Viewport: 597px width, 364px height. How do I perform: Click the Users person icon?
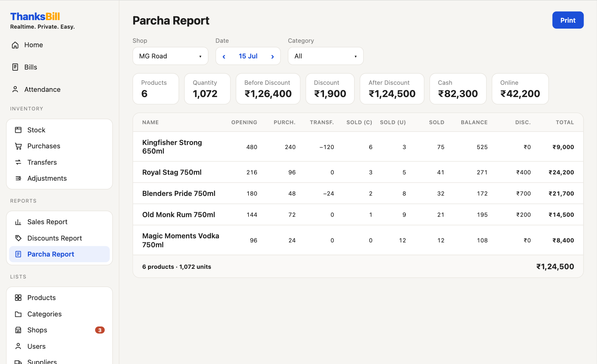(18, 347)
